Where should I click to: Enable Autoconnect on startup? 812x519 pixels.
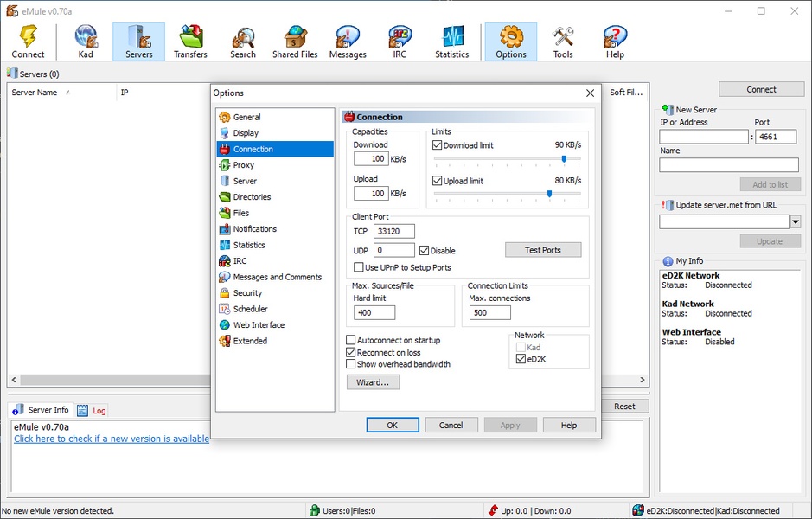click(x=351, y=341)
